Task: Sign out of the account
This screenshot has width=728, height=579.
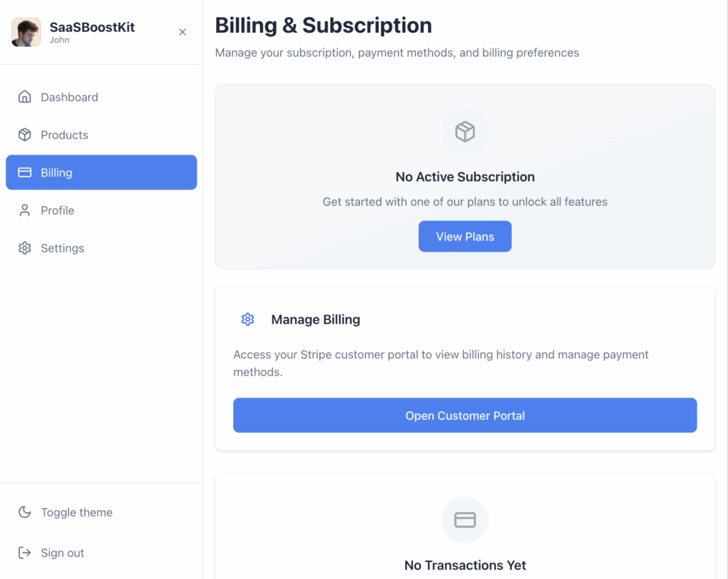Action: point(63,553)
